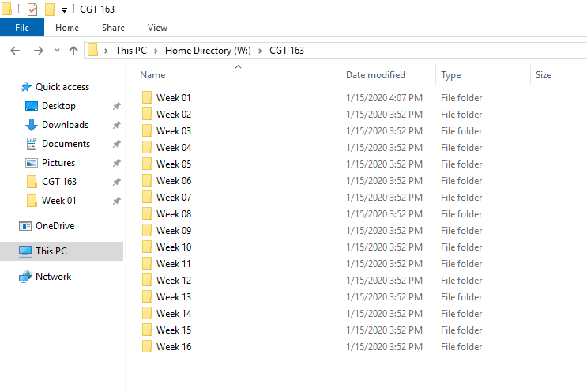
Task: Click the pin icon next to CGT 163
Action: (116, 182)
